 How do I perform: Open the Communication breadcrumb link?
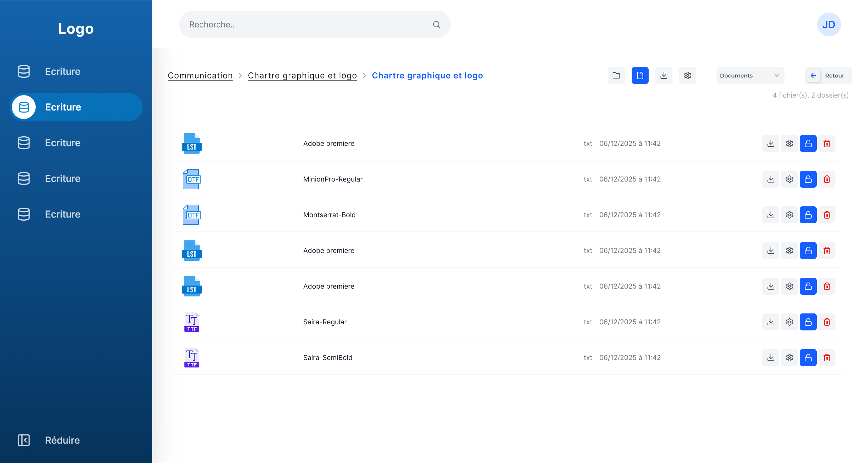200,75
